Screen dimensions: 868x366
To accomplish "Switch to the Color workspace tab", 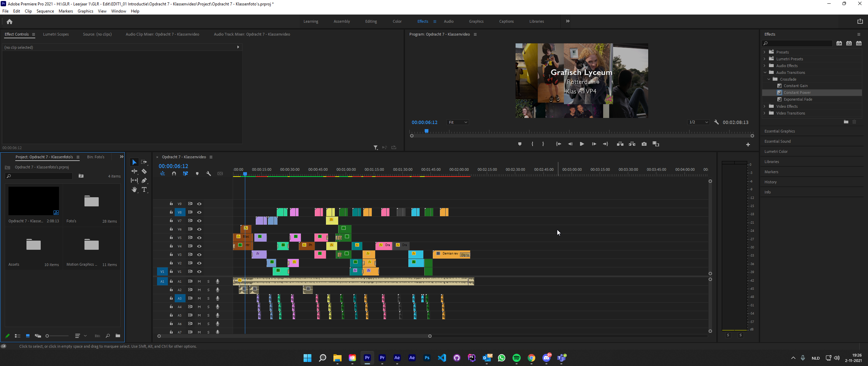I will click(397, 21).
